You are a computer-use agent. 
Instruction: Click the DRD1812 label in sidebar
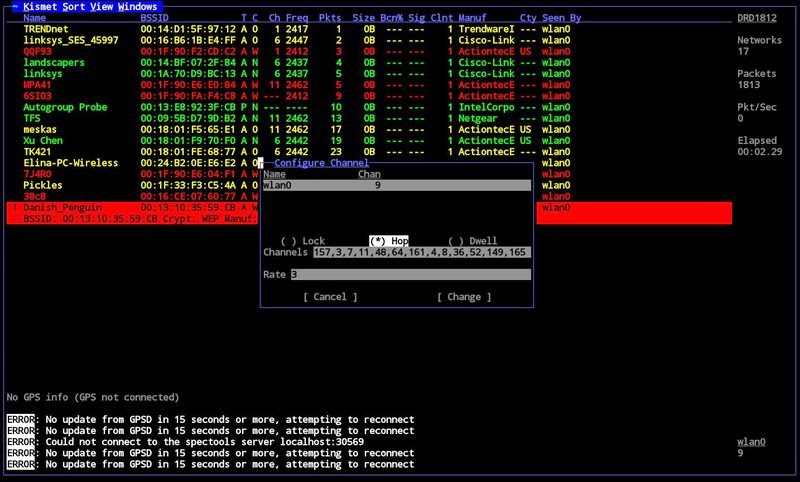(x=757, y=18)
